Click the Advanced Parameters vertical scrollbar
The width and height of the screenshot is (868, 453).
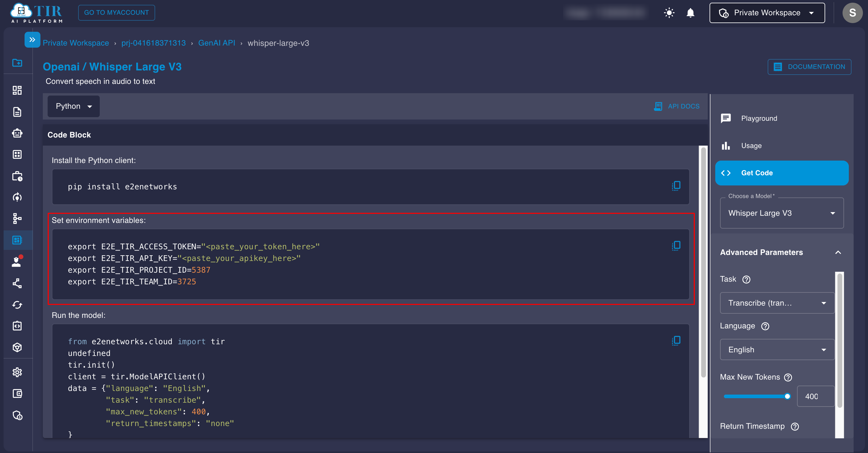(840, 340)
